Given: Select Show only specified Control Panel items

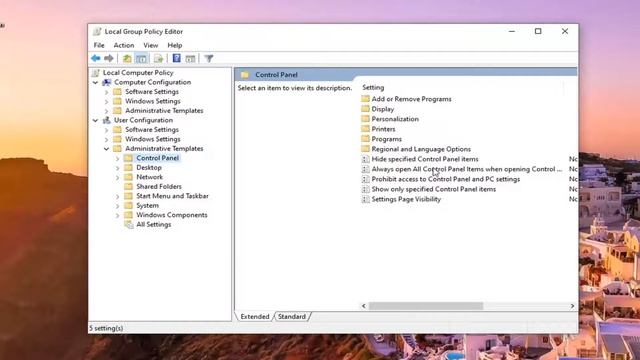Looking at the screenshot, I should coord(433,189).
